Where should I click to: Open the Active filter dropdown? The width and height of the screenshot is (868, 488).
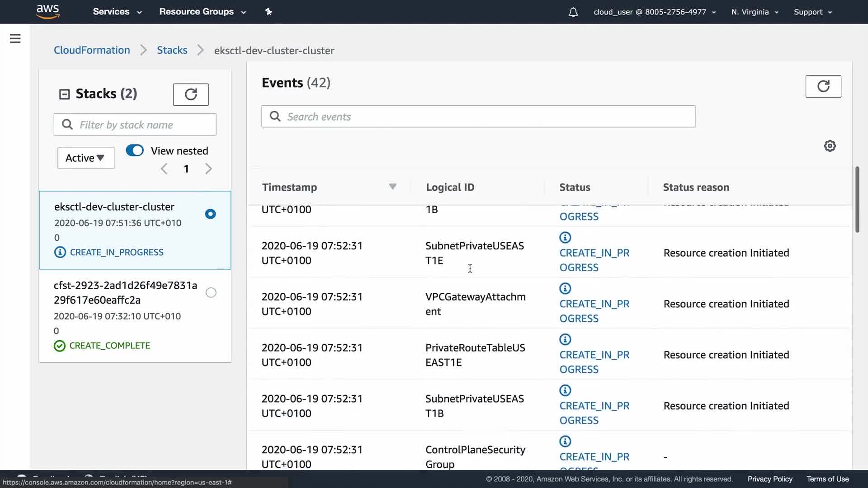[85, 158]
